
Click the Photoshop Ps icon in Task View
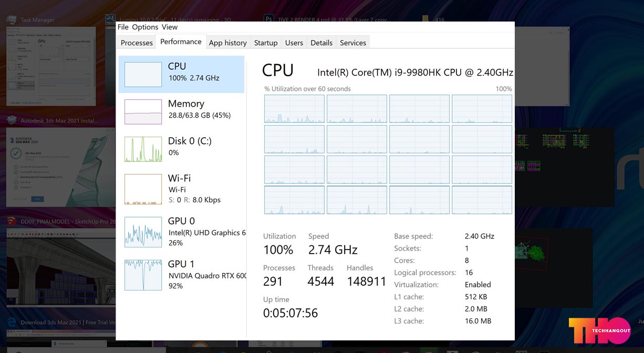(x=268, y=18)
